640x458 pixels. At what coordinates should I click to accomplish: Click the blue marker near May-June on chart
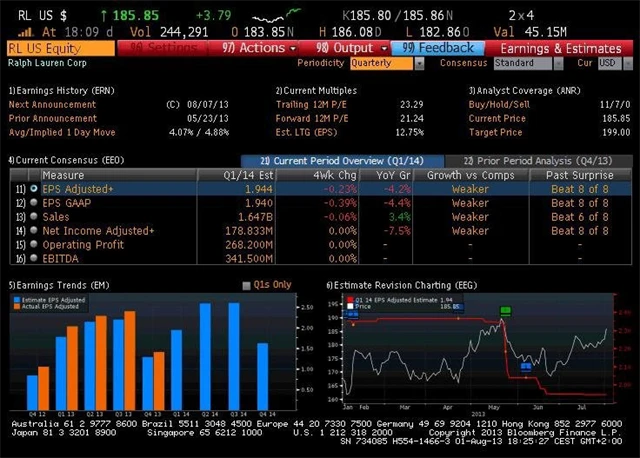526,367
